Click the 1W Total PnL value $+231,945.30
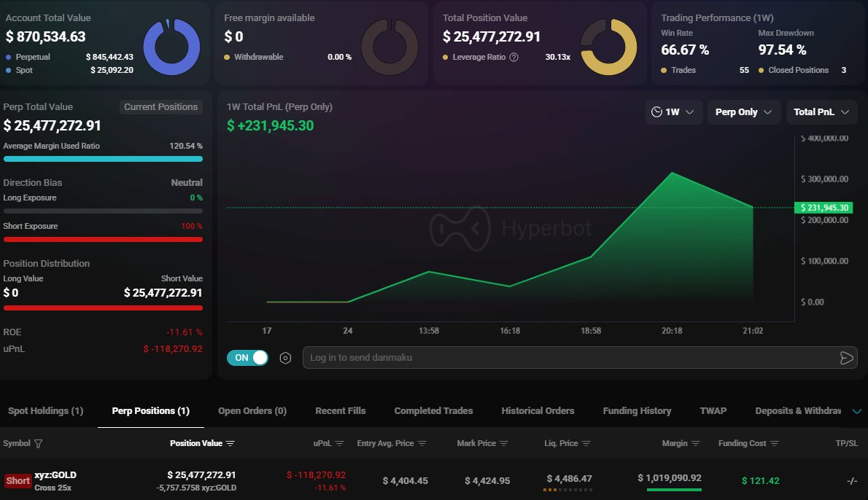 click(270, 125)
